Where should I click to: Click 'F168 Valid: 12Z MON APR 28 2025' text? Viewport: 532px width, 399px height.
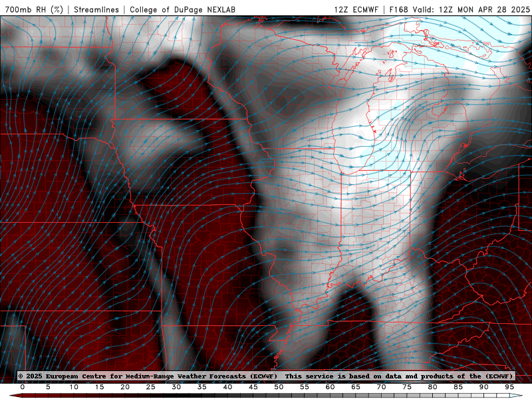pos(460,9)
